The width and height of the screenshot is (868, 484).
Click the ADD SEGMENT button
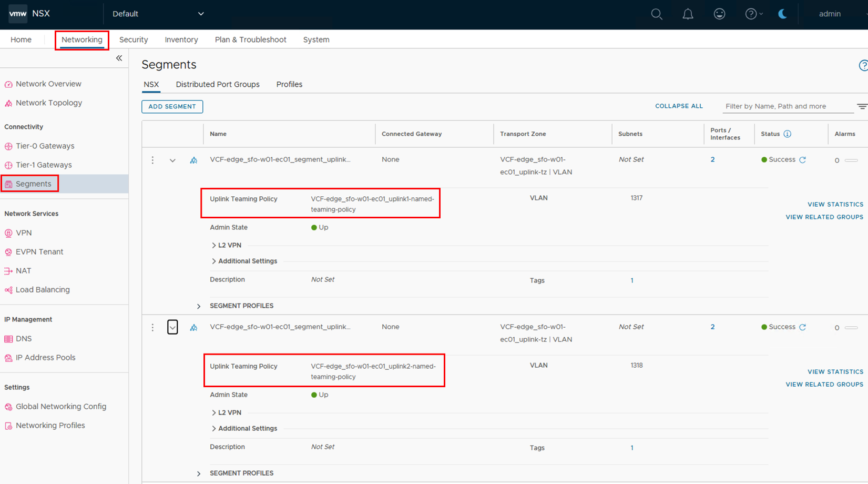click(x=172, y=107)
